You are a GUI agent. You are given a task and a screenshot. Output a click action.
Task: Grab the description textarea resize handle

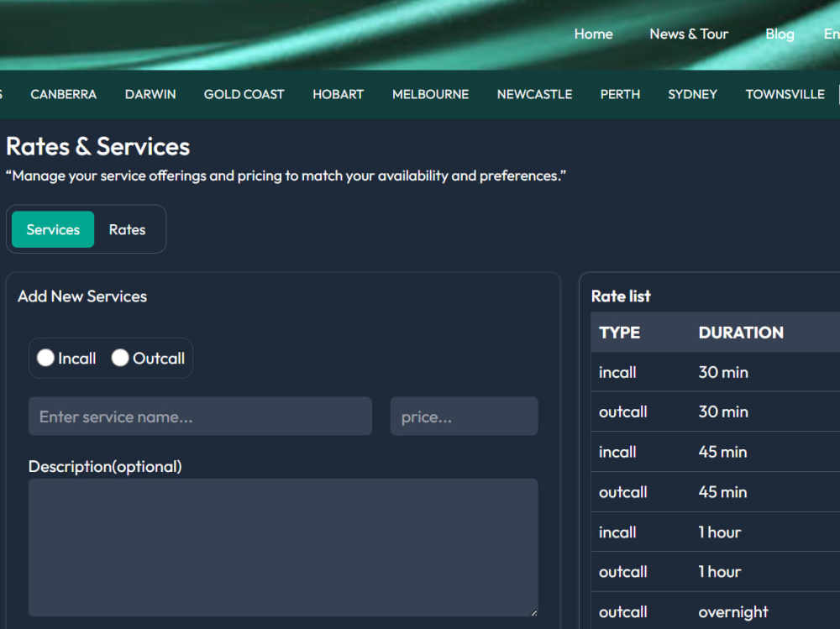533,612
